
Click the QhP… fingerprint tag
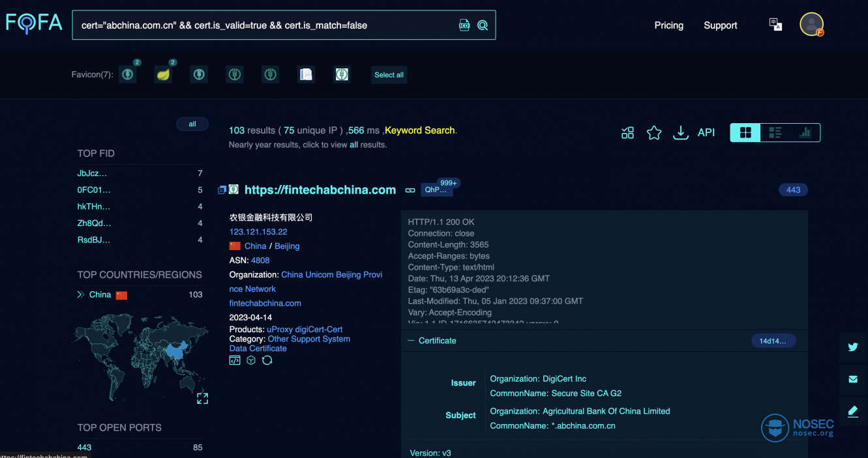[436, 190]
